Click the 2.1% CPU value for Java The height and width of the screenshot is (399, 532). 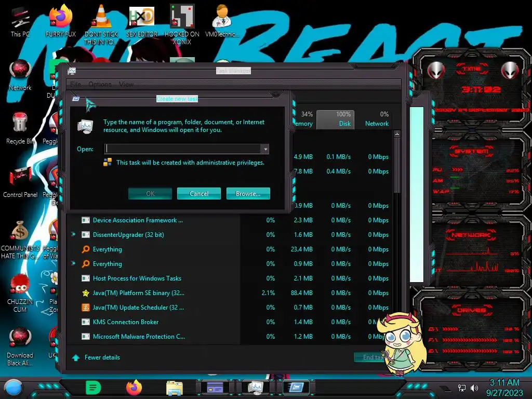click(x=268, y=293)
